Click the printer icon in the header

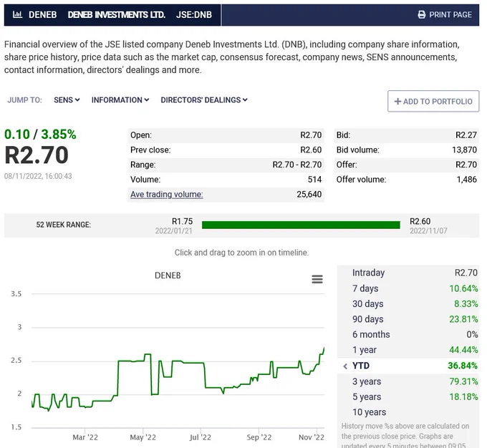[x=422, y=14]
